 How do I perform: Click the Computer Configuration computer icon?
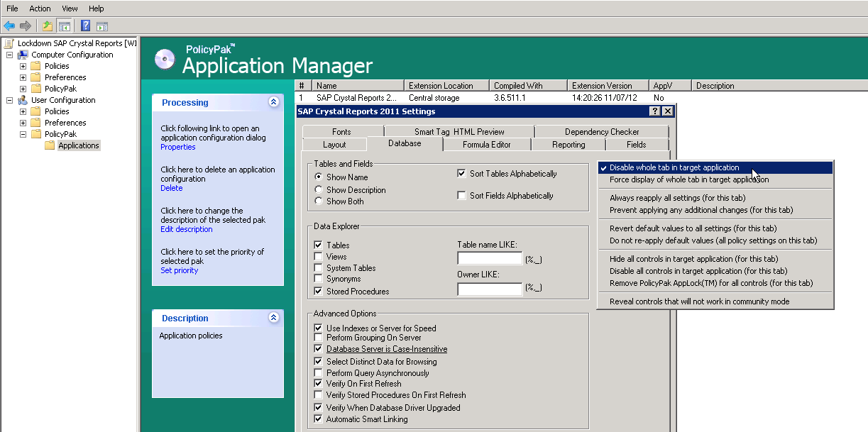click(23, 55)
